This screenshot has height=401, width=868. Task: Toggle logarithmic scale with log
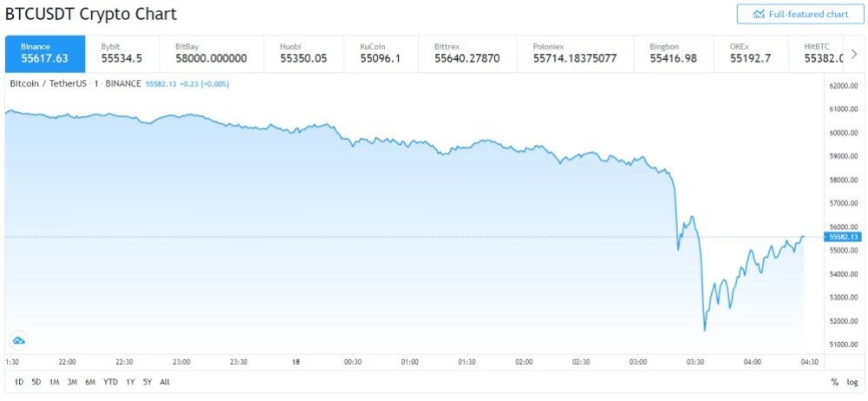pyautogui.click(x=852, y=382)
